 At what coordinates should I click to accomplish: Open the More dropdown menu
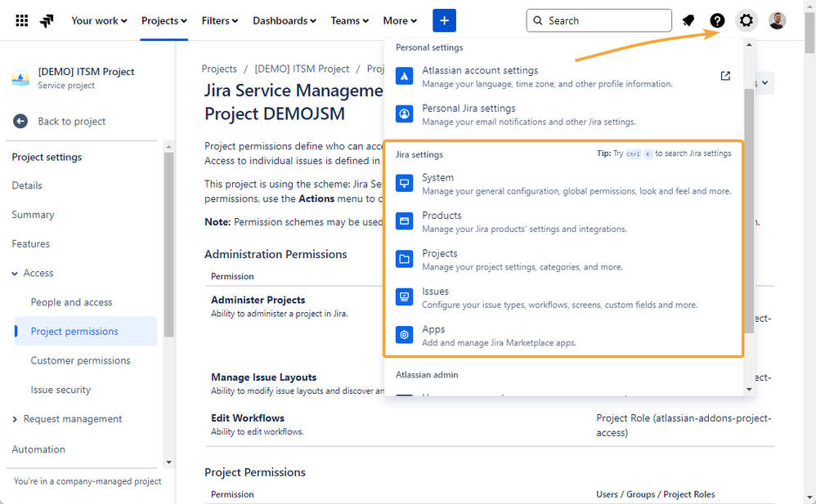point(400,20)
